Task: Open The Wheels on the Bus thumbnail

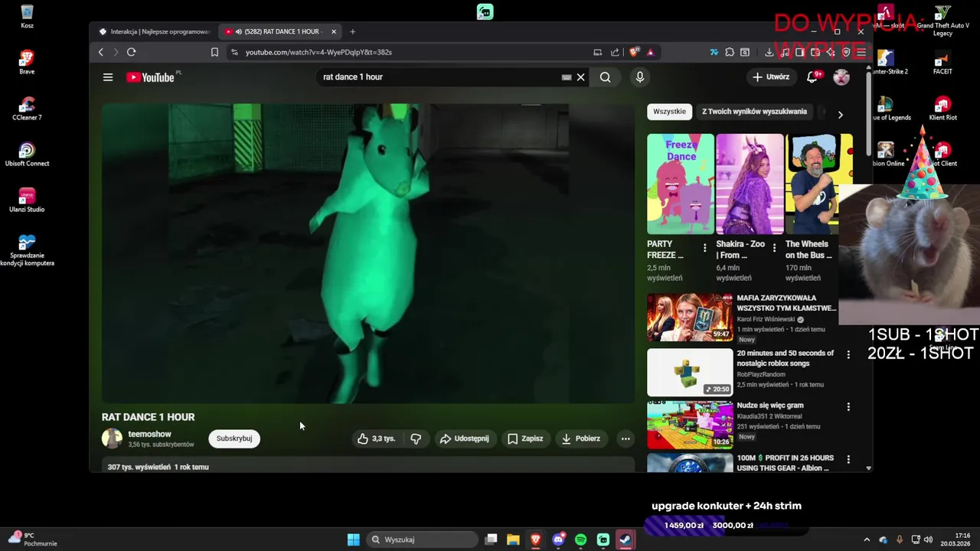Action: (x=818, y=184)
